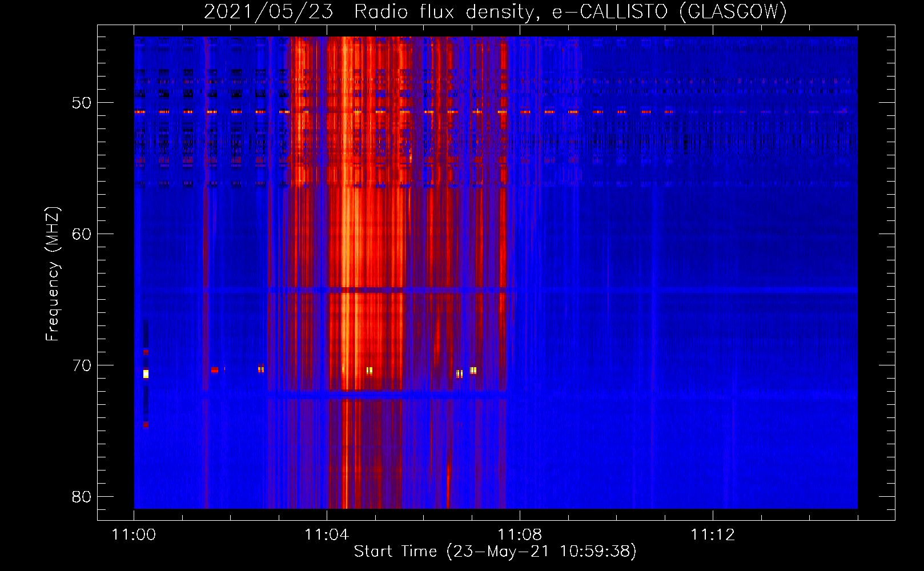Click the 'Start Time (23-May-21 10:59:38)' label
This screenshot has height=571, width=924.
[x=495, y=552]
